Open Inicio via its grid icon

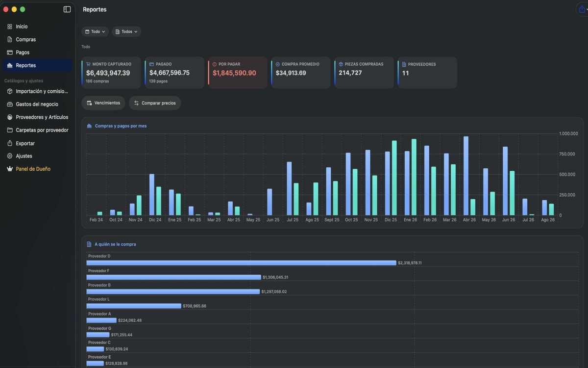(x=10, y=26)
